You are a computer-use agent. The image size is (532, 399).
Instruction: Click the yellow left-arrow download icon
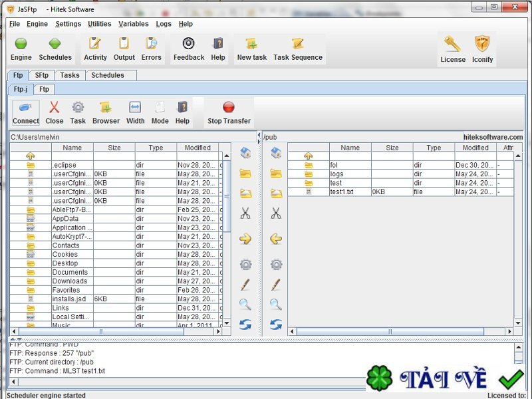[x=276, y=239]
